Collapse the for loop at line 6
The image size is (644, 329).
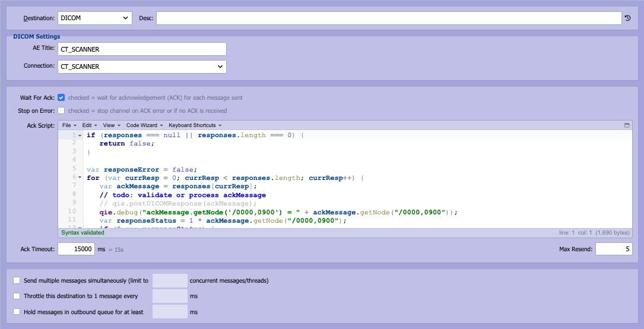80,177
